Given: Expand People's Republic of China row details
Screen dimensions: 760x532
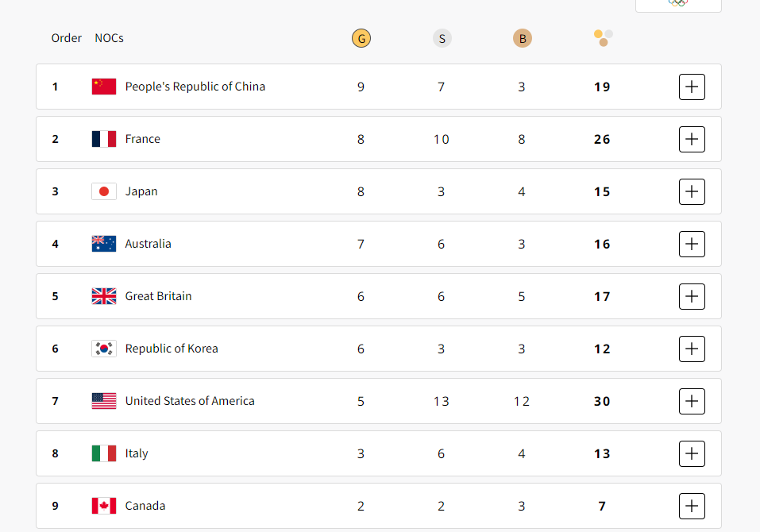Looking at the screenshot, I should [x=692, y=87].
